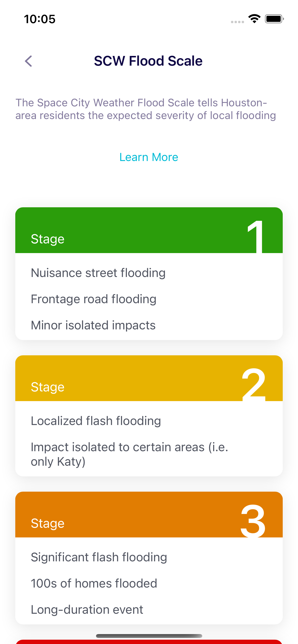Screen dimensions: 298x644
Task: Tap the battery status icon
Action: [274, 19]
